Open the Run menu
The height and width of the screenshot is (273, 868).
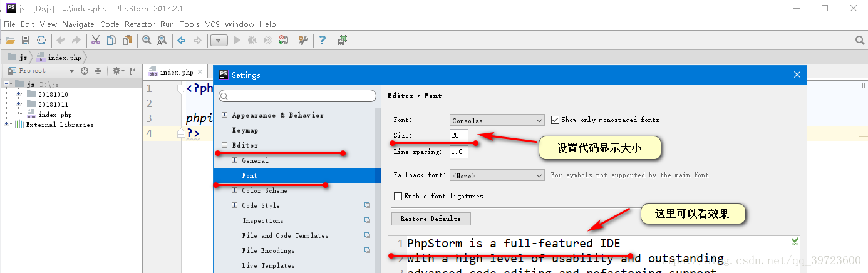coord(167,24)
